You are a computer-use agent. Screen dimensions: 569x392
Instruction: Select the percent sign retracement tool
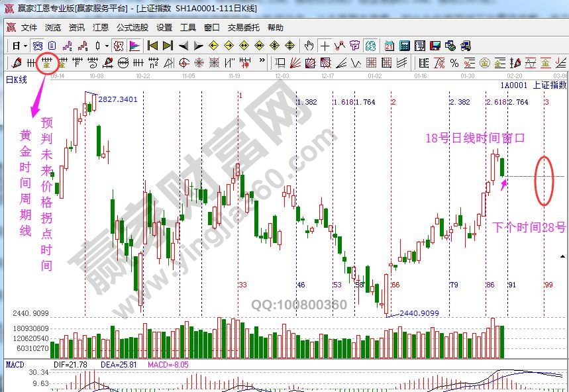click(x=454, y=63)
